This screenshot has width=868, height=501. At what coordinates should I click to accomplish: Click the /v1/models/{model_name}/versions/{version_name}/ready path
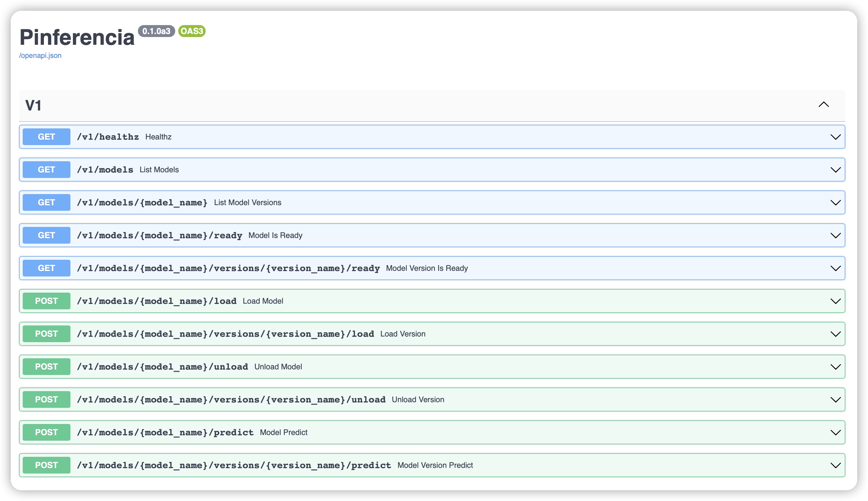[228, 268]
